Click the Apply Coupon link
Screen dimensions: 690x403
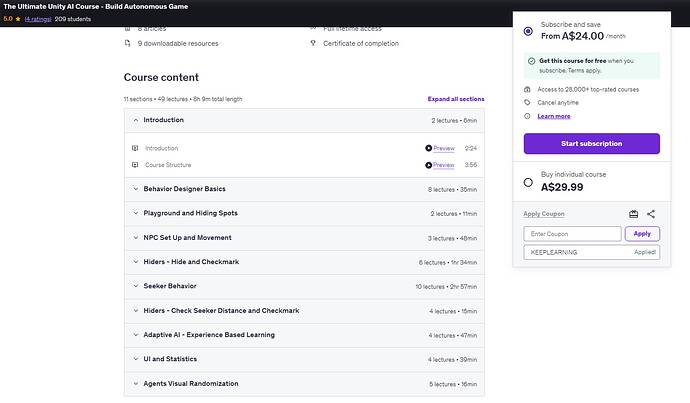coord(544,214)
